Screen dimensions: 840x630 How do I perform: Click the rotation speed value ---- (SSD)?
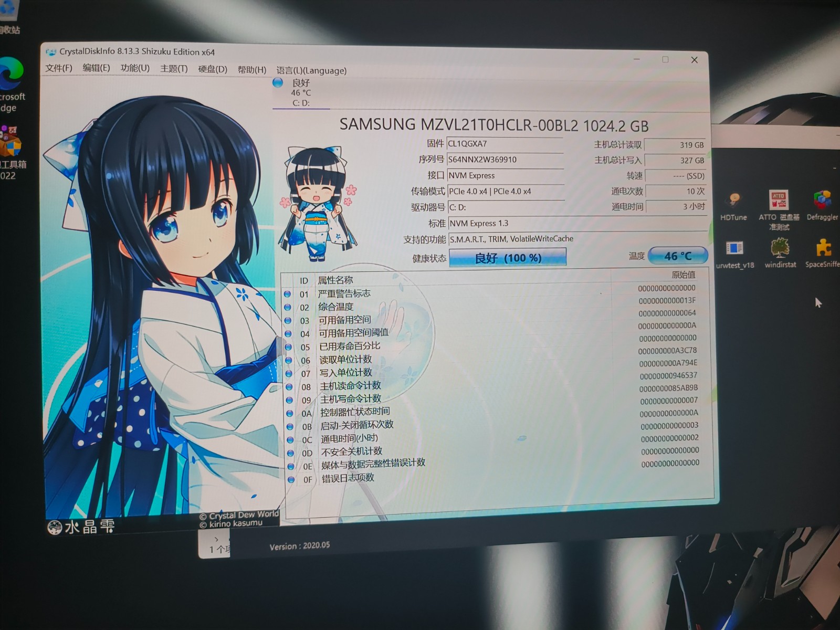click(675, 176)
